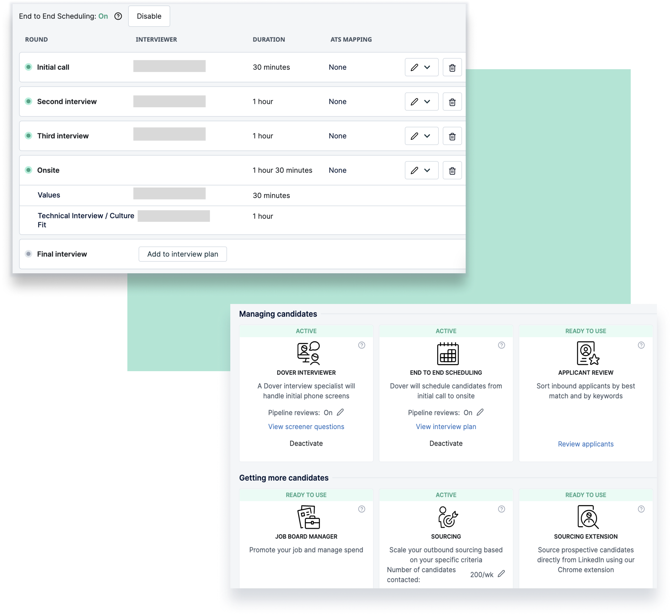Click the Onsite 1 hour 30 minutes duration

(x=282, y=170)
